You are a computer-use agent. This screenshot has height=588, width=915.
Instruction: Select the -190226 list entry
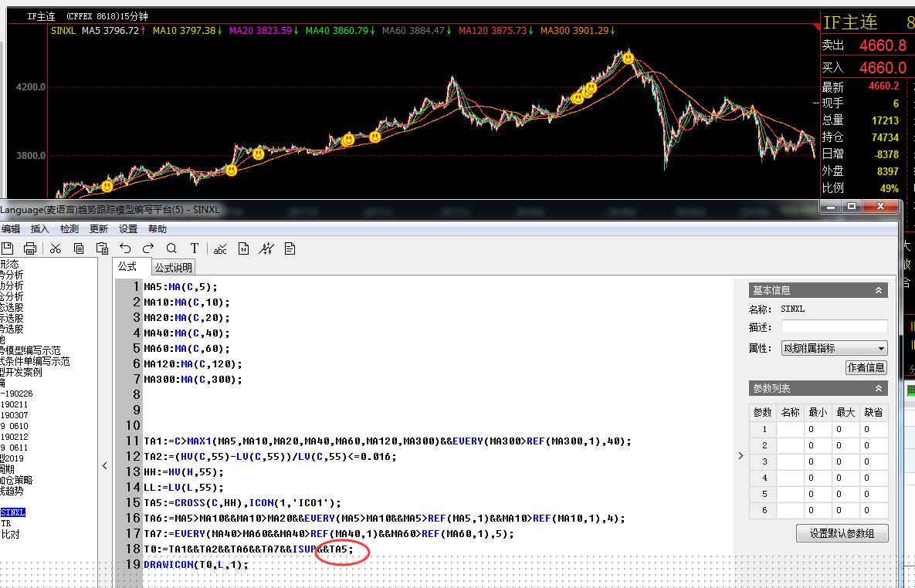tap(17, 394)
